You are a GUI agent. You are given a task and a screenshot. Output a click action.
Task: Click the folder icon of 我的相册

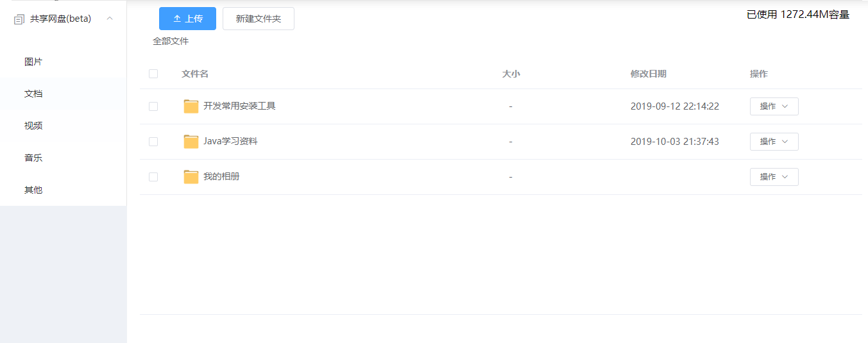191,177
